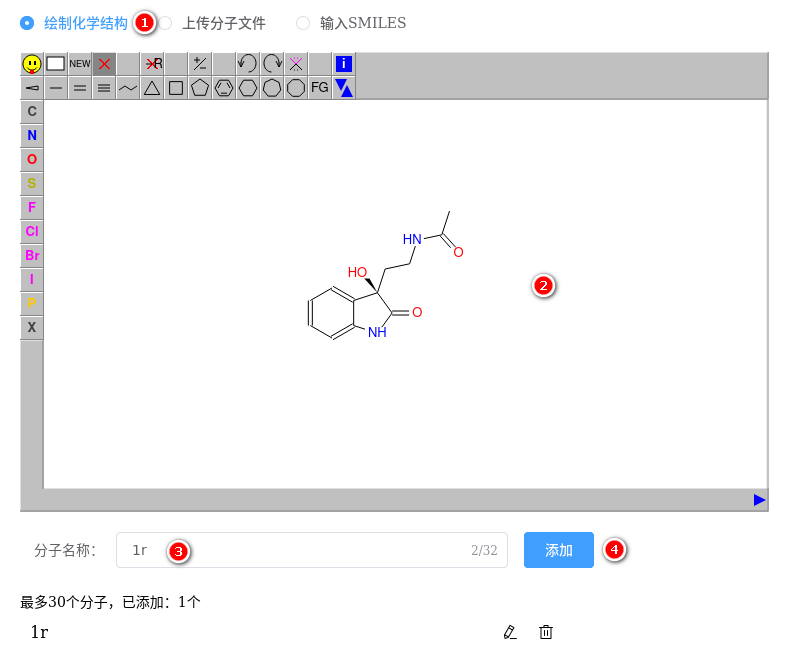The width and height of the screenshot is (791, 658).
Task: Select the C carbon atom button
Action: 32,112
